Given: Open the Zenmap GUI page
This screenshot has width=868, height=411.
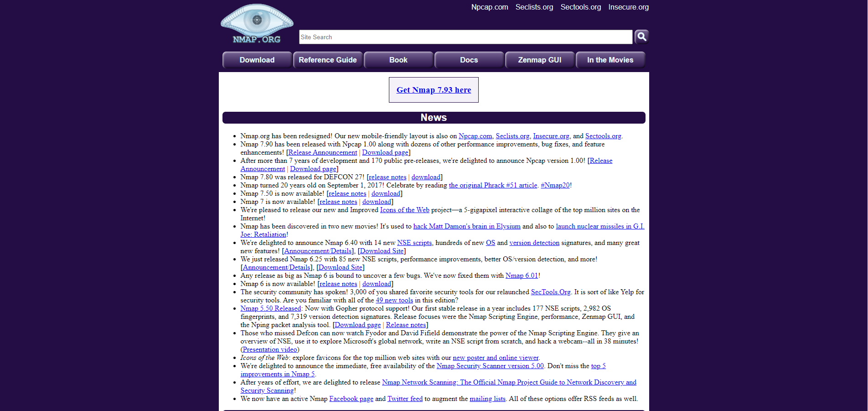Looking at the screenshot, I should click(x=540, y=60).
